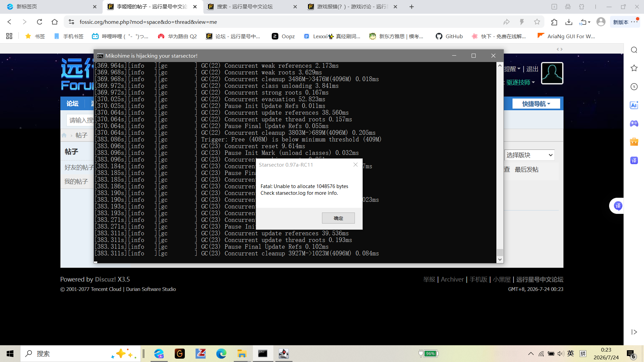Click the GitHub bookmark

click(449, 36)
